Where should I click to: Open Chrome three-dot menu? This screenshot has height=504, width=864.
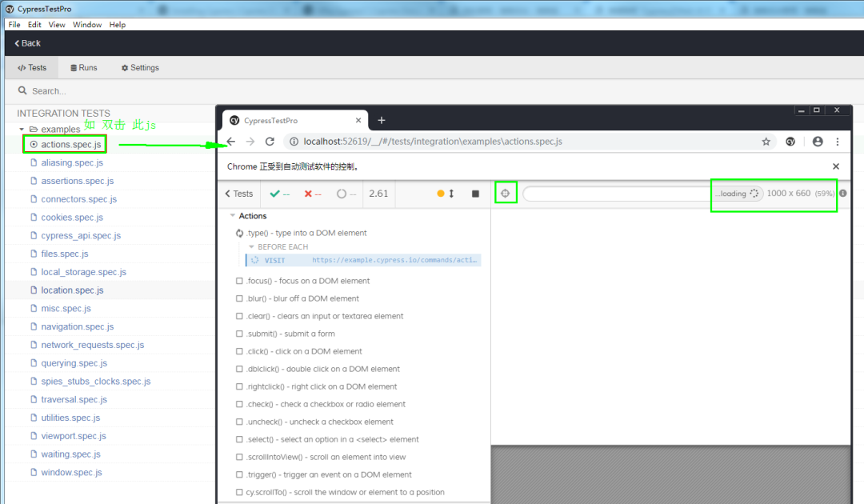pyautogui.click(x=838, y=142)
